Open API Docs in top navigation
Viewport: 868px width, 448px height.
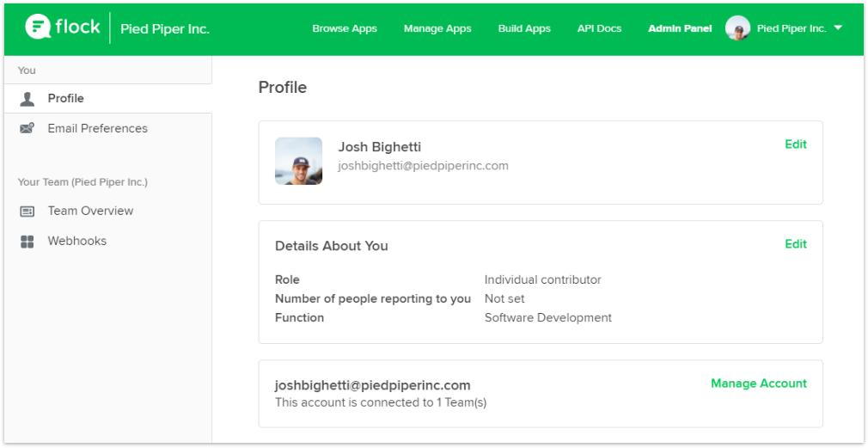click(599, 28)
